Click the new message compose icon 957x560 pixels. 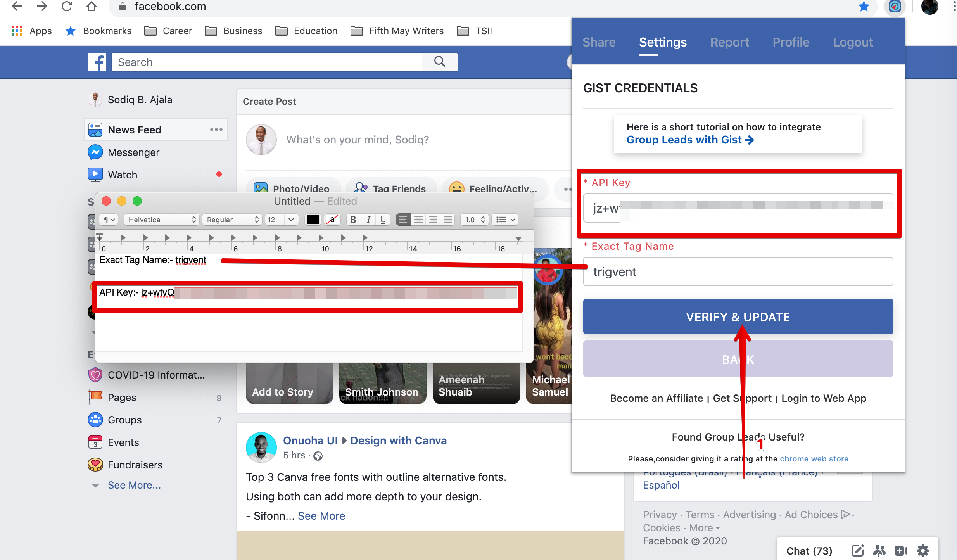(x=858, y=550)
